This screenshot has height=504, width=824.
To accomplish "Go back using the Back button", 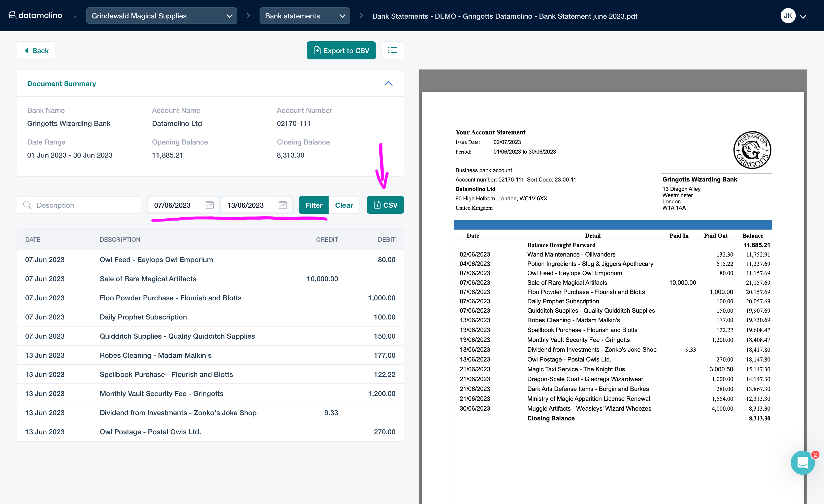I will tap(36, 50).
